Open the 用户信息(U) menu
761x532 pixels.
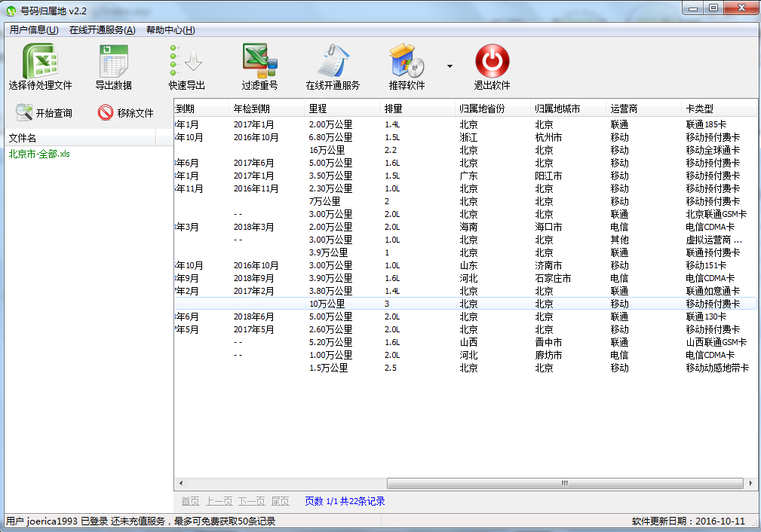[x=34, y=30]
